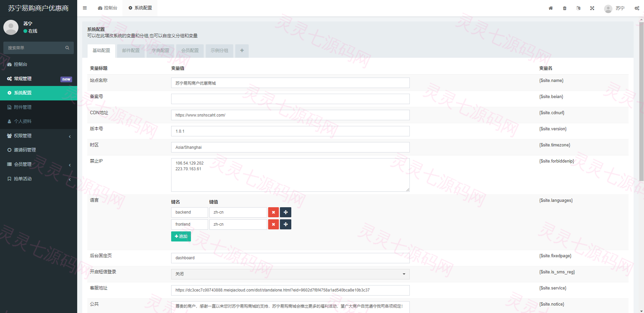Click the empty 备案号 input field
The image size is (644, 313).
[290, 99]
